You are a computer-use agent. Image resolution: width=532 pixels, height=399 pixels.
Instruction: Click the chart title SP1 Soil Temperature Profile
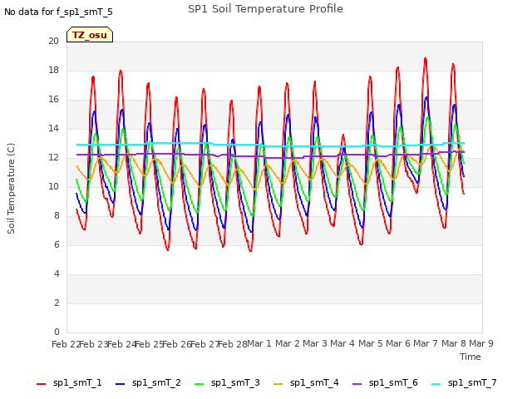(265, 9)
